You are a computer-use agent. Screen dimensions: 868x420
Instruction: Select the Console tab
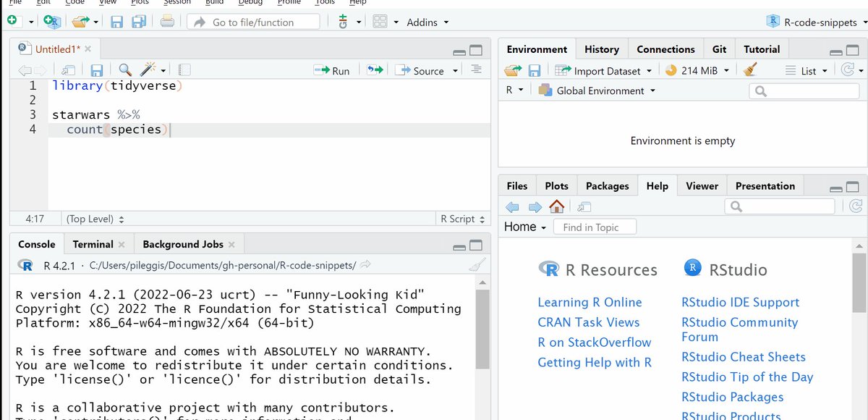[x=37, y=244]
